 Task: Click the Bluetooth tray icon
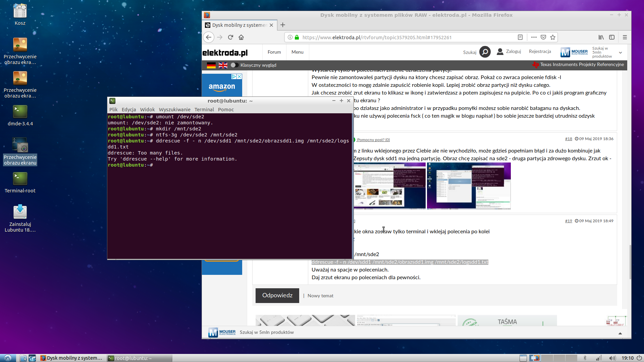tap(585, 358)
